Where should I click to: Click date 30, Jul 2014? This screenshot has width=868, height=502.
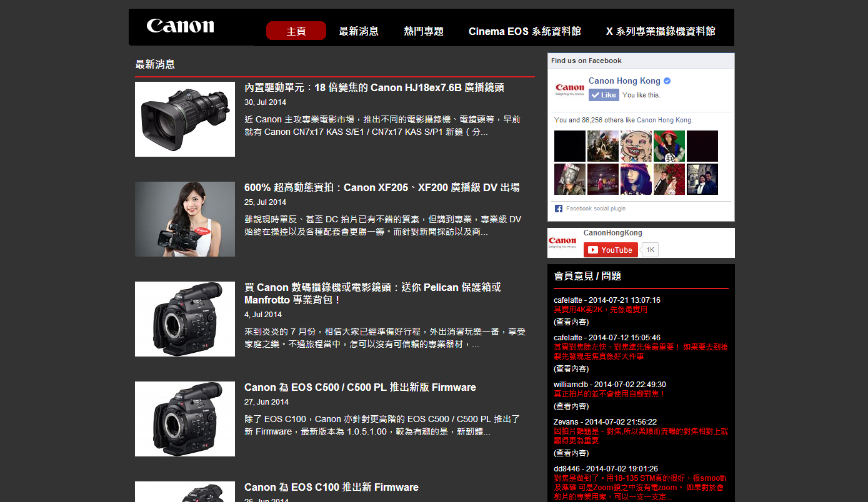click(265, 102)
